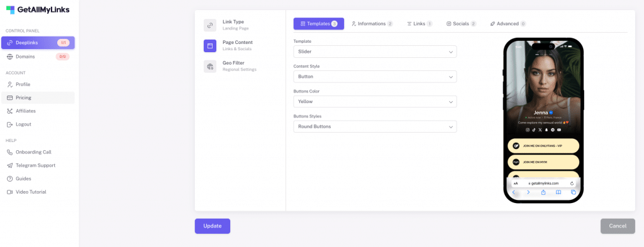
Task: Click the Affiliates icon in sidebar
Action: [10, 111]
